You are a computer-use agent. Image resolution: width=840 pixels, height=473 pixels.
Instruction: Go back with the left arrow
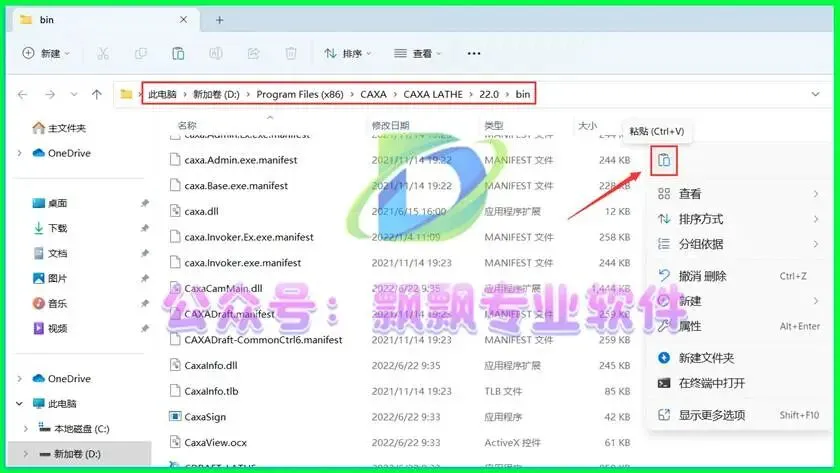pyautogui.click(x=22, y=95)
